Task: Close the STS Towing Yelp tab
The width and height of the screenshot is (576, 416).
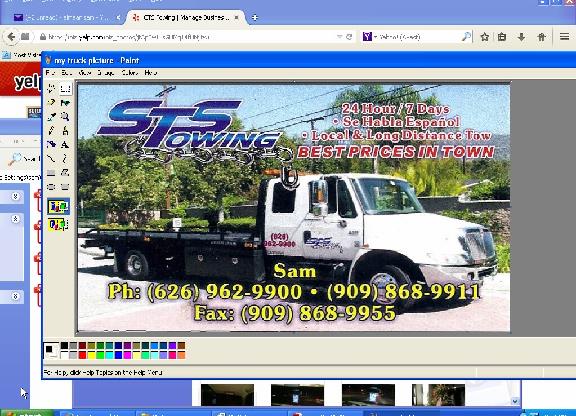Action: coord(237,17)
